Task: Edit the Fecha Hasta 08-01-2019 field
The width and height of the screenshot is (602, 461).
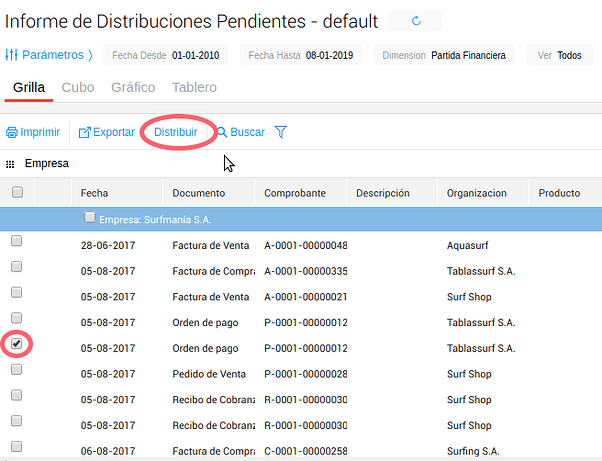Action: point(301,55)
